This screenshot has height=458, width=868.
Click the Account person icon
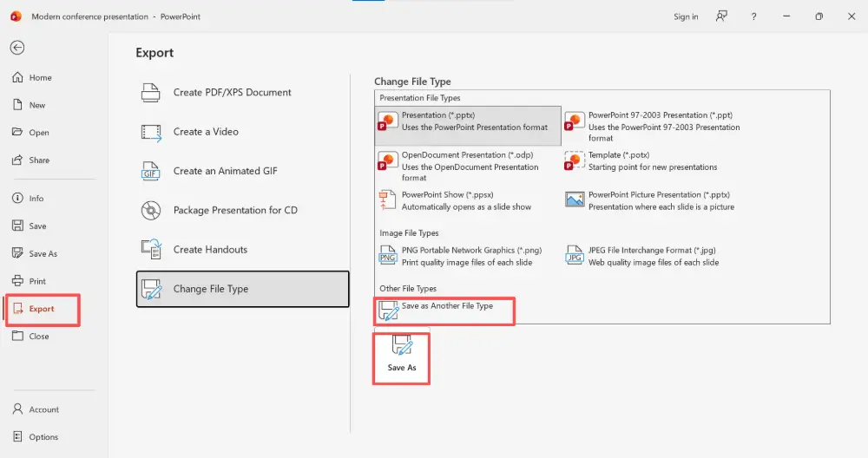(x=17, y=409)
